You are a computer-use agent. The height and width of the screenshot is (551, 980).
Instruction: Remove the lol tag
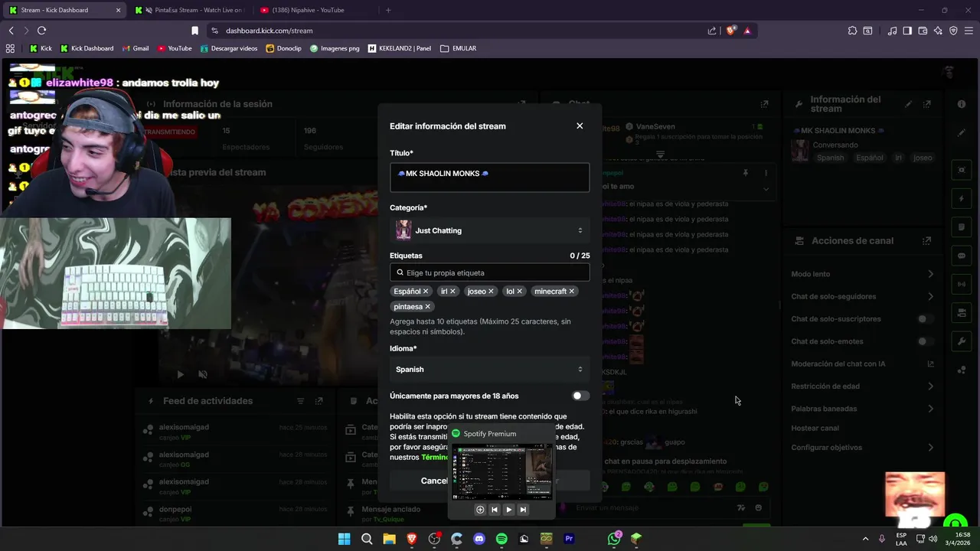click(x=520, y=292)
